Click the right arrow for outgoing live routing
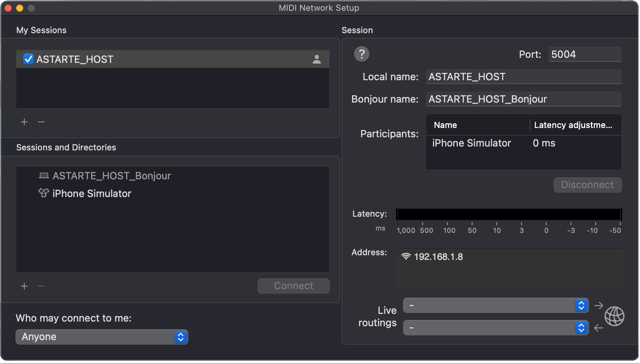This screenshot has width=640, height=364. pyautogui.click(x=598, y=305)
